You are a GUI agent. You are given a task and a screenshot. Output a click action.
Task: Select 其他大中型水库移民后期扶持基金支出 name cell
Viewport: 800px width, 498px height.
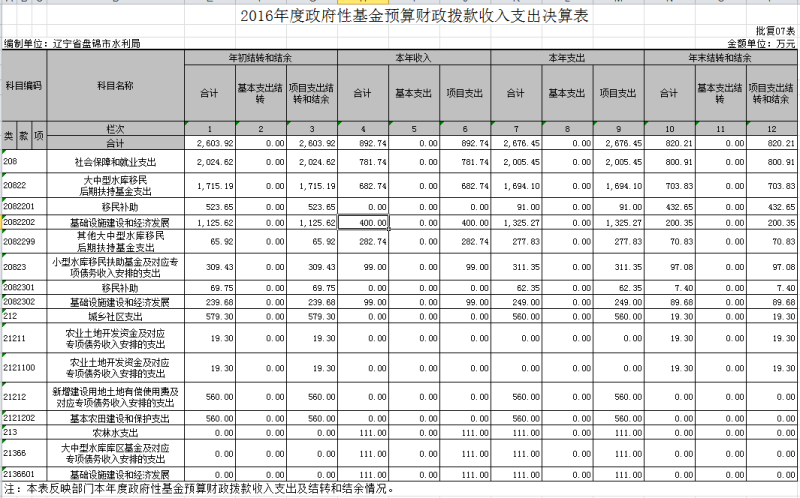[115, 241]
